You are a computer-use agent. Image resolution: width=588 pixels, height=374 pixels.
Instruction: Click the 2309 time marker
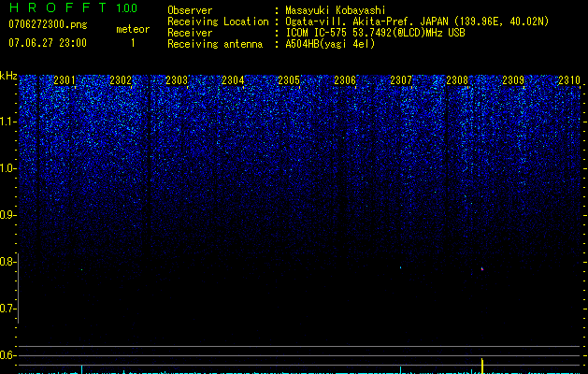pyautogui.click(x=513, y=80)
